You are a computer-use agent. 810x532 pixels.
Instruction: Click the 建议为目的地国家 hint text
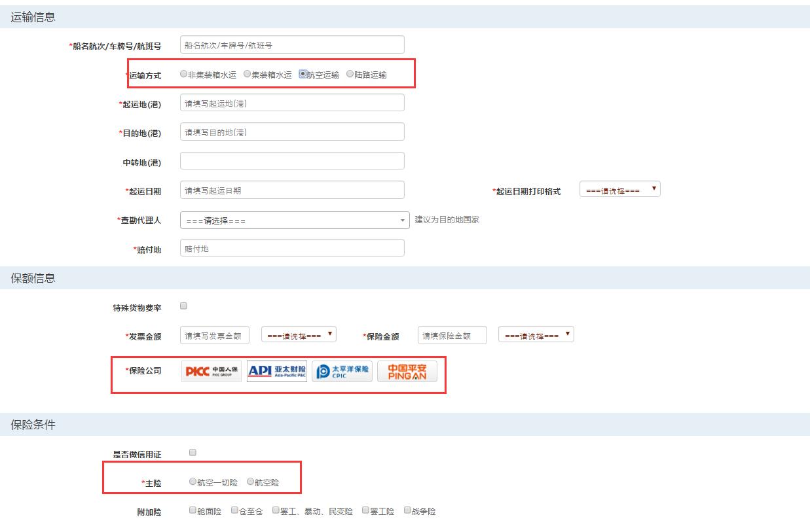coord(447,220)
